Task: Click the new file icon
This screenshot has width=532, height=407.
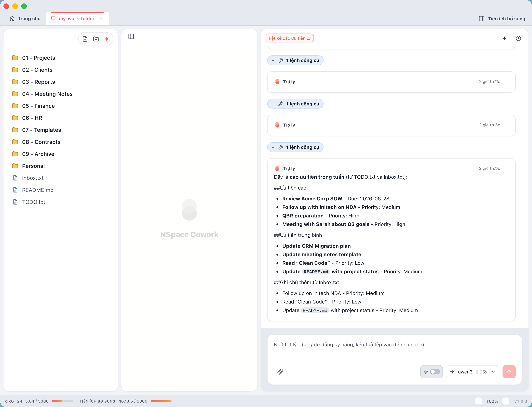Action: (85, 39)
